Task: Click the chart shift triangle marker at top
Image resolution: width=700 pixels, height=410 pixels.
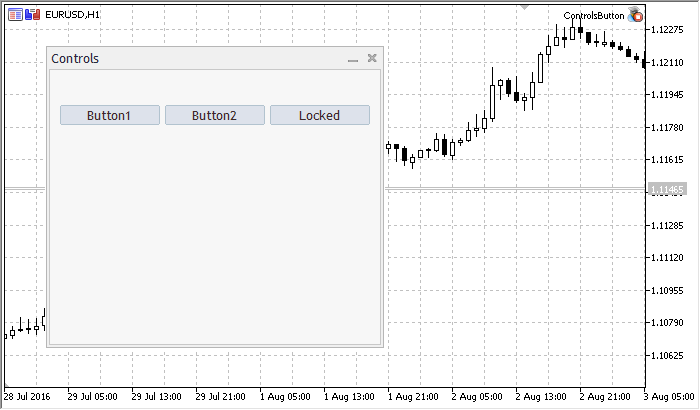Action: (524, 6)
